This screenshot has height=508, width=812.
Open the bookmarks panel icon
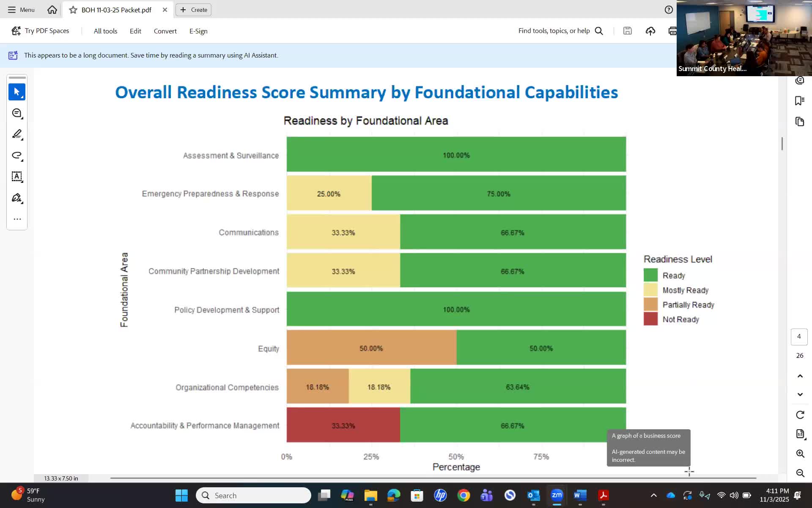click(799, 101)
